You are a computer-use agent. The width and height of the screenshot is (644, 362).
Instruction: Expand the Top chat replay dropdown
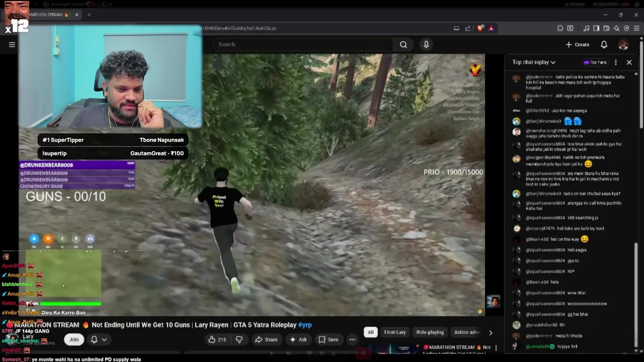534,62
